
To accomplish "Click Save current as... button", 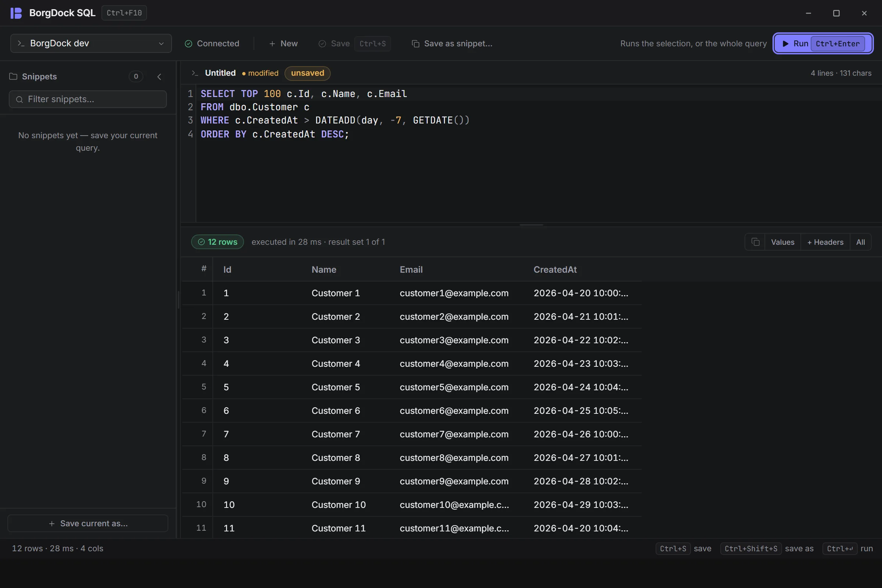I will coord(88,523).
